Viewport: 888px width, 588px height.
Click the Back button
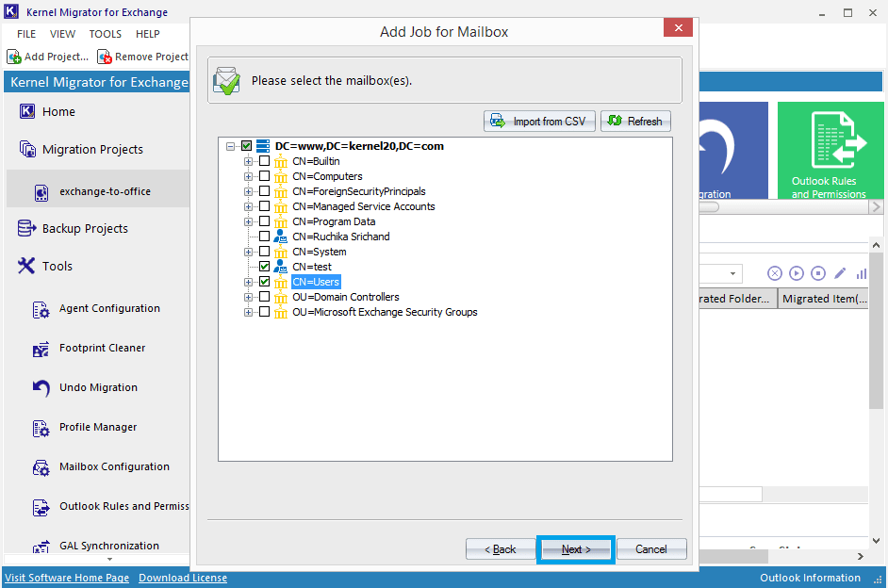(500, 549)
